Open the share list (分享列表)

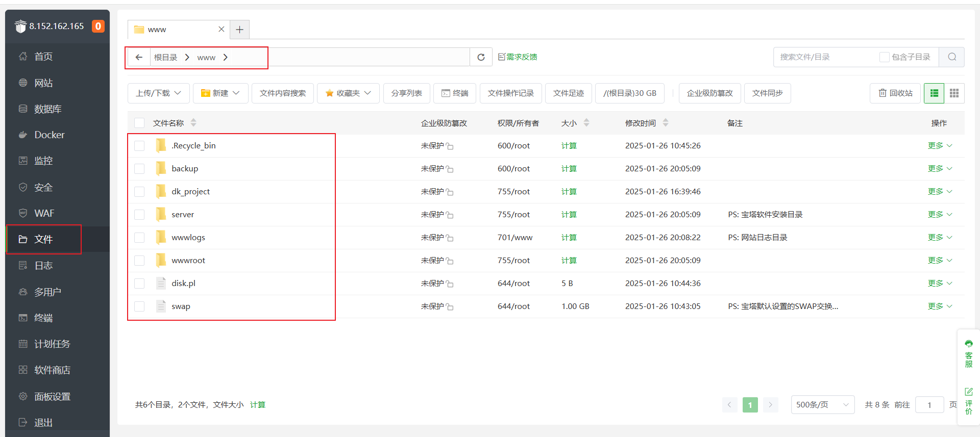tap(407, 93)
